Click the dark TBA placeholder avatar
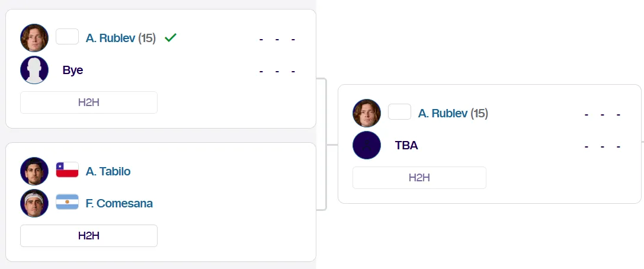This screenshot has height=269, width=644. coord(367,145)
